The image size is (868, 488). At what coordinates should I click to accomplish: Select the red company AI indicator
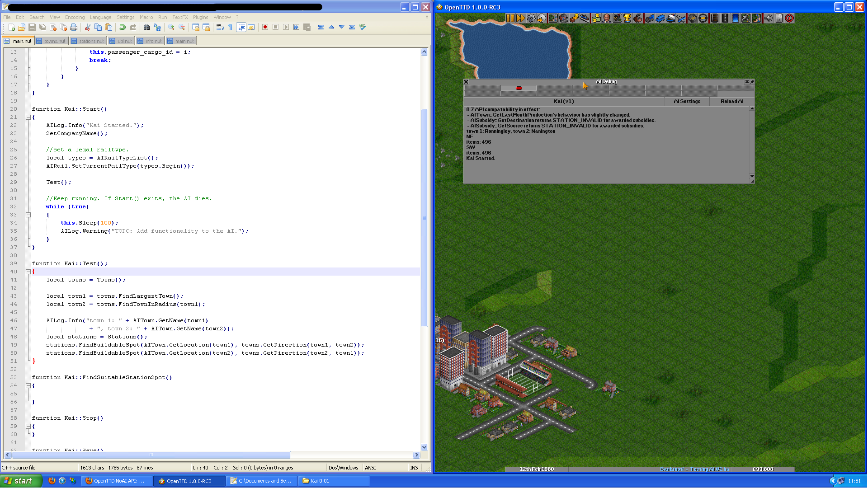tap(519, 88)
